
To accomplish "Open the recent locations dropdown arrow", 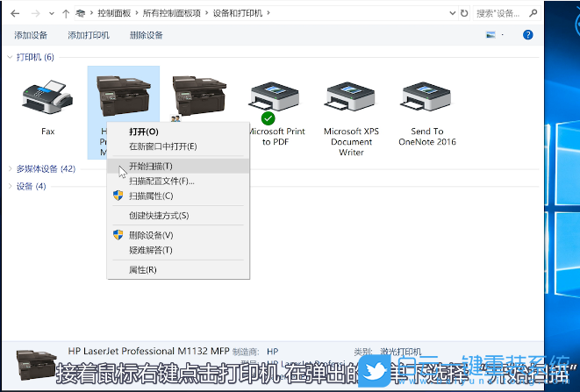I will click(x=52, y=14).
